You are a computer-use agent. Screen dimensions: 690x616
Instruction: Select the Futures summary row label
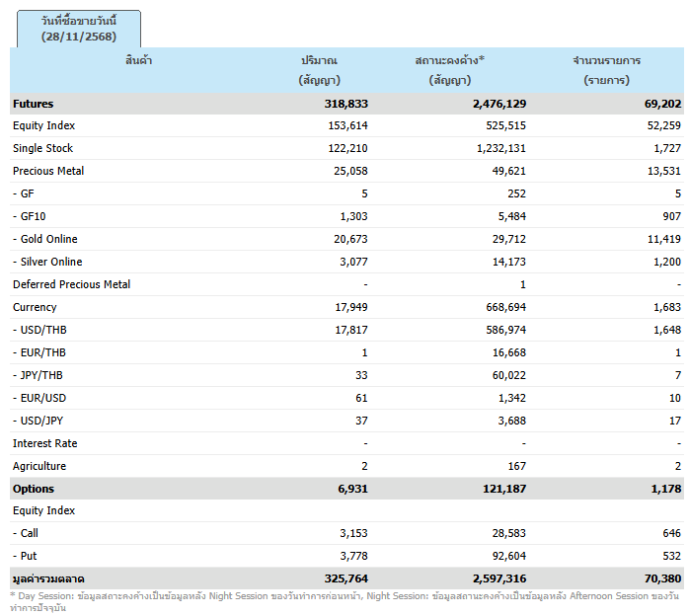34,104
